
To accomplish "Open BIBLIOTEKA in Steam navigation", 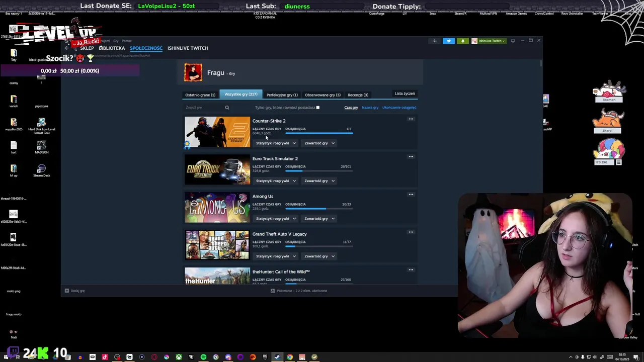I will coord(112,48).
